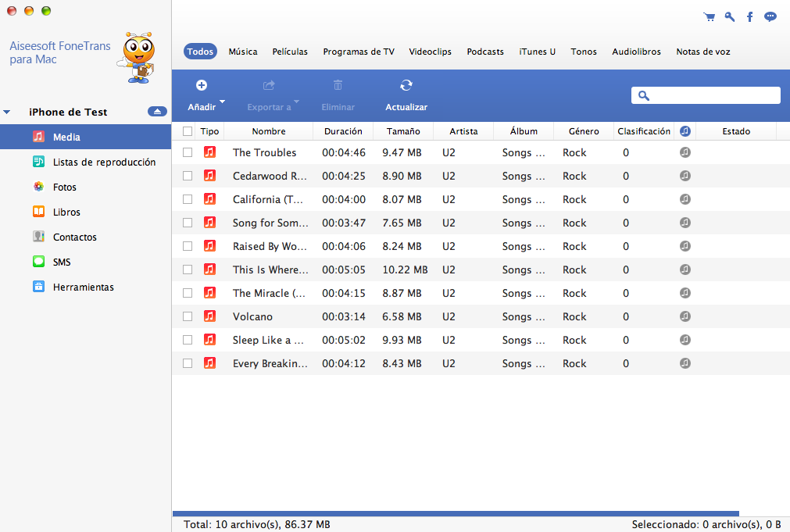Click the Exportar a share icon
The image size is (790, 532).
[269, 85]
